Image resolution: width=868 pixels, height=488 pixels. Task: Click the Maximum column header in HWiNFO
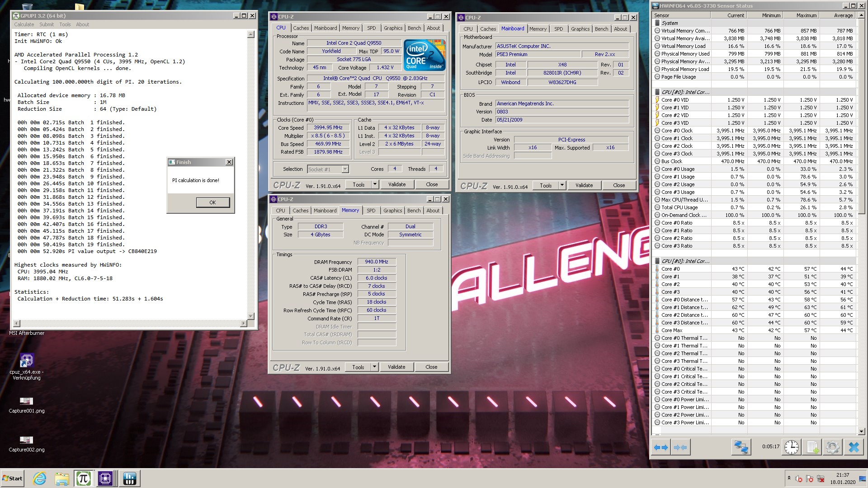[x=802, y=15]
